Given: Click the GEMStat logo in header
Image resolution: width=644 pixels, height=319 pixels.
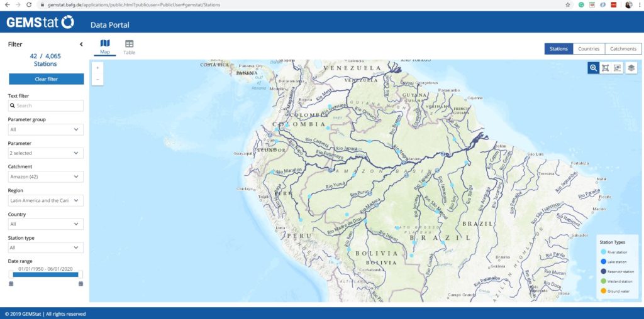Looking at the screenshot, I should coord(40,22).
